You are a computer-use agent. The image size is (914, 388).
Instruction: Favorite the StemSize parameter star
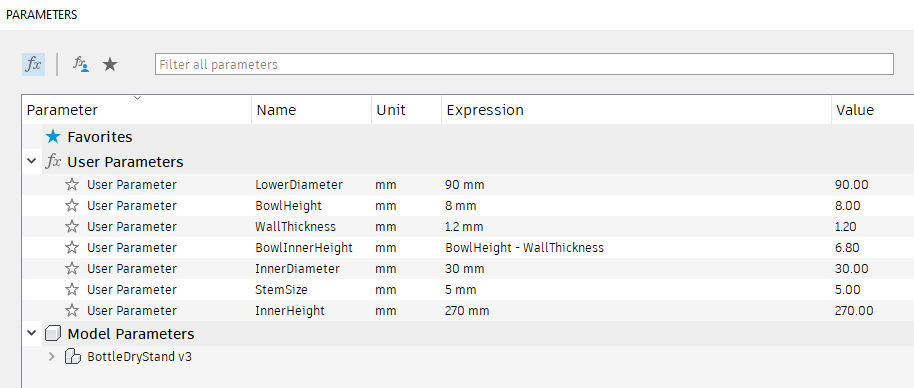[72, 290]
